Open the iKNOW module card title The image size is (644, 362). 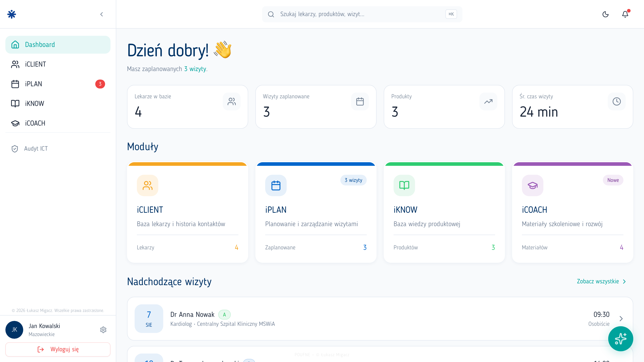click(405, 210)
